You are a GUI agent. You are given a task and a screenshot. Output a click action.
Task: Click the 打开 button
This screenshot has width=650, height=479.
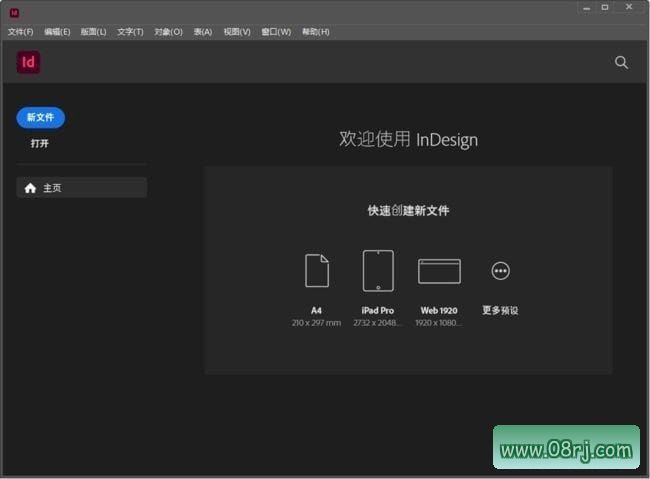click(x=40, y=143)
